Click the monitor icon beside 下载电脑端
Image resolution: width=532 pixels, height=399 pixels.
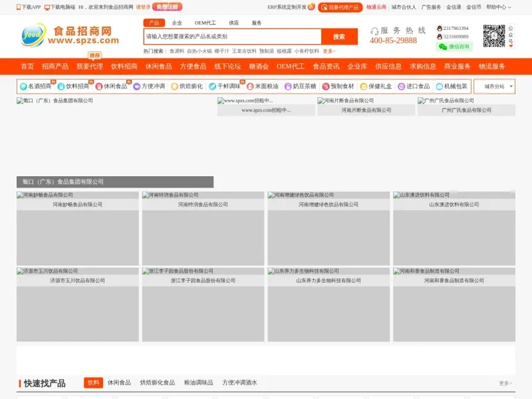(47, 7)
